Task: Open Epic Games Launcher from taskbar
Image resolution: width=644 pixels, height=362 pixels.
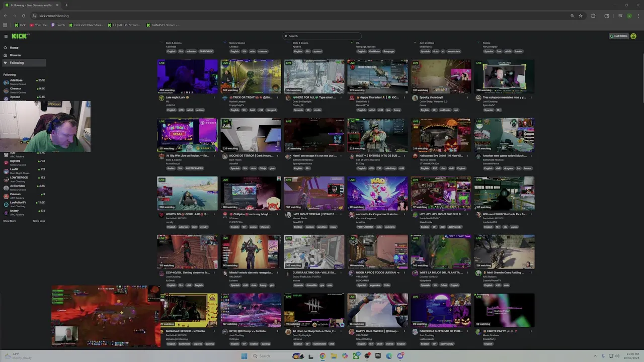Action: tap(378, 356)
